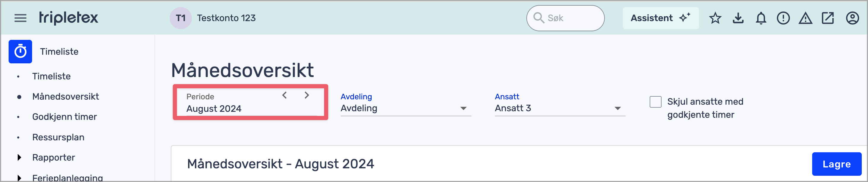Open Ressursplan in sidebar
This screenshot has width=868, height=182.
click(58, 137)
